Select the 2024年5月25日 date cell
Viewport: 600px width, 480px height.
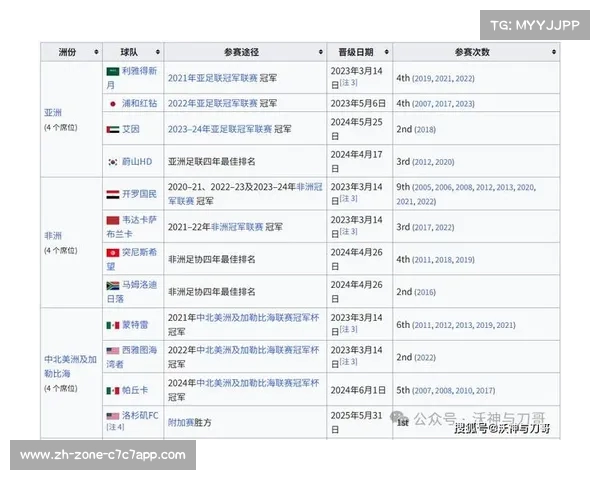pos(360,129)
